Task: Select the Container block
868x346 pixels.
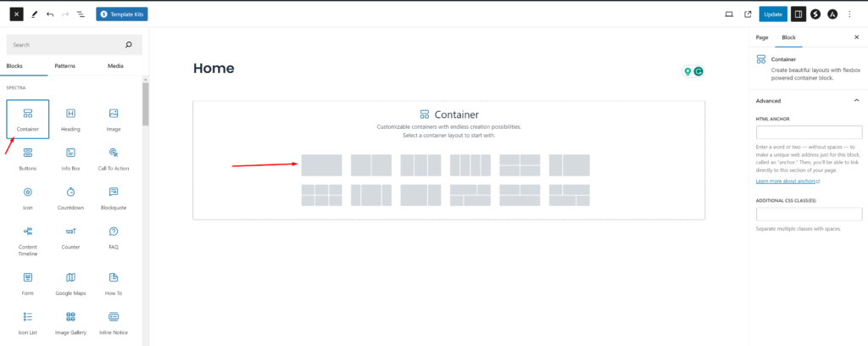Action: tap(28, 119)
